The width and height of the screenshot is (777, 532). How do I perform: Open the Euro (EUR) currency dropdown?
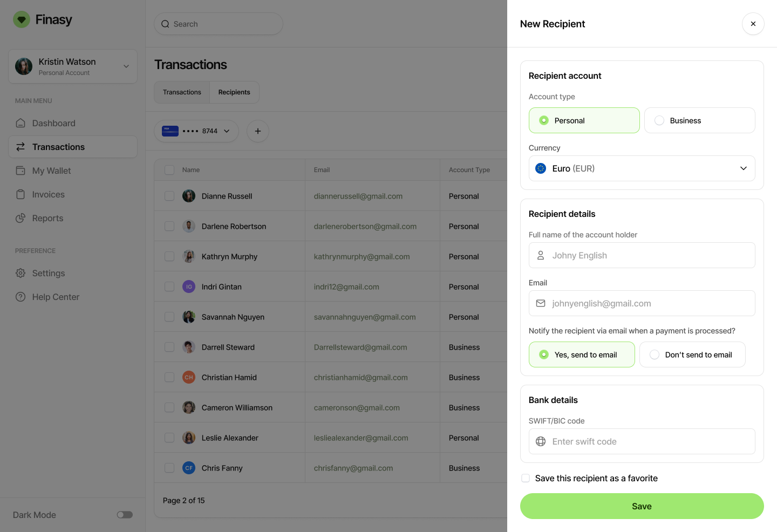click(x=642, y=168)
